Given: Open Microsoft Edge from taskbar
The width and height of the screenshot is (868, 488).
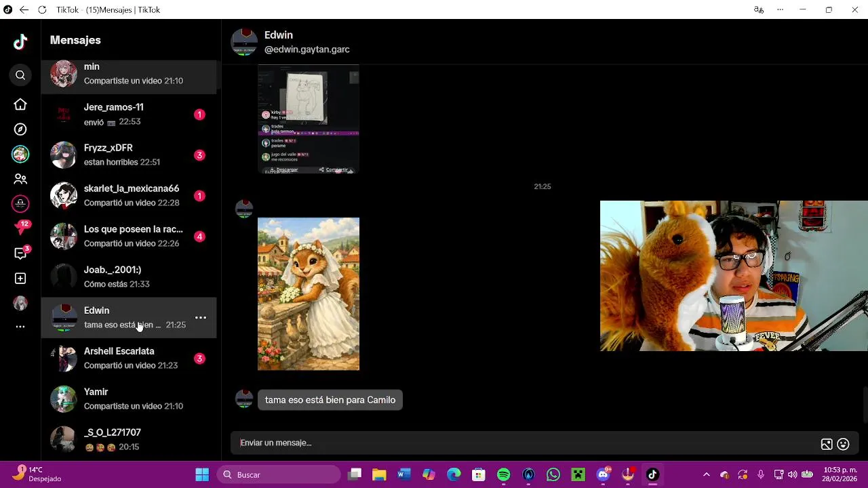Looking at the screenshot, I should tap(454, 474).
